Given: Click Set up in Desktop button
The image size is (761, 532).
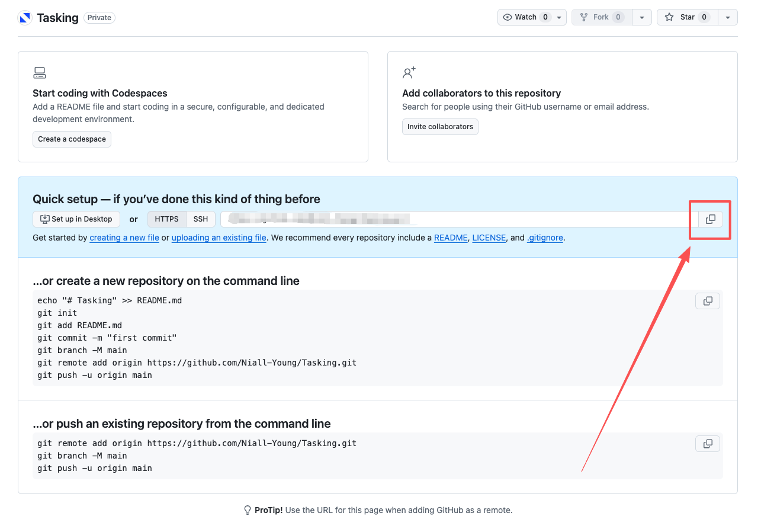Looking at the screenshot, I should [76, 219].
